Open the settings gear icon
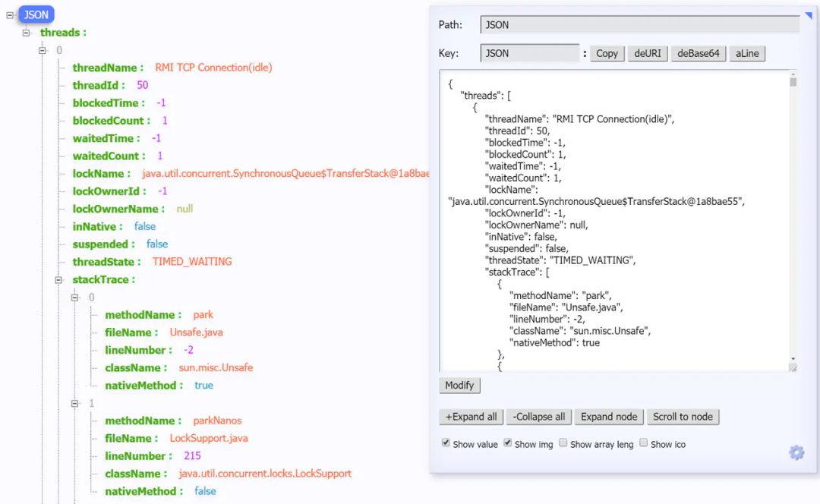This screenshot has width=820, height=504. [796, 452]
